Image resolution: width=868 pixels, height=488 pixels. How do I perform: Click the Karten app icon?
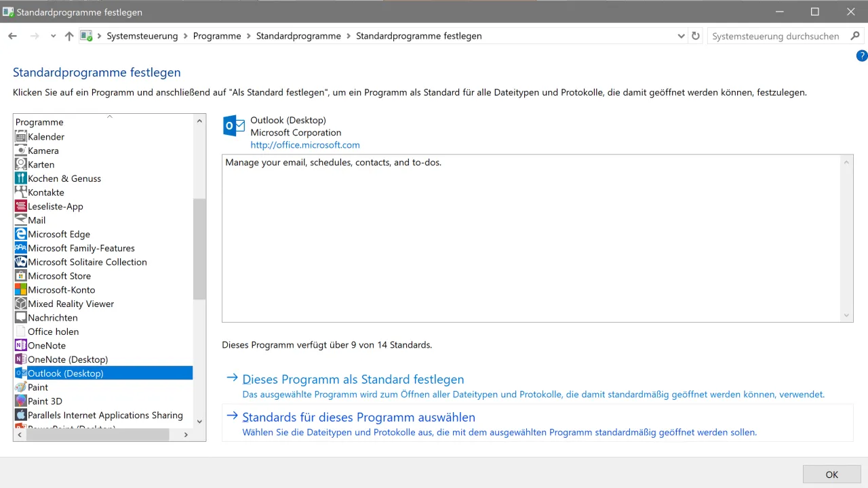(20, 165)
